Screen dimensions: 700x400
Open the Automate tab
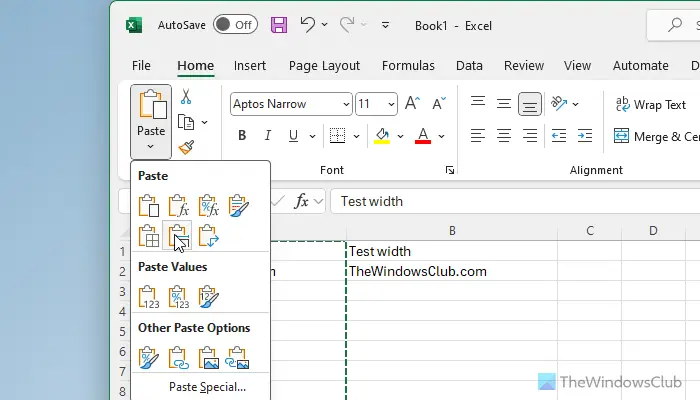click(x=641, y=66)
